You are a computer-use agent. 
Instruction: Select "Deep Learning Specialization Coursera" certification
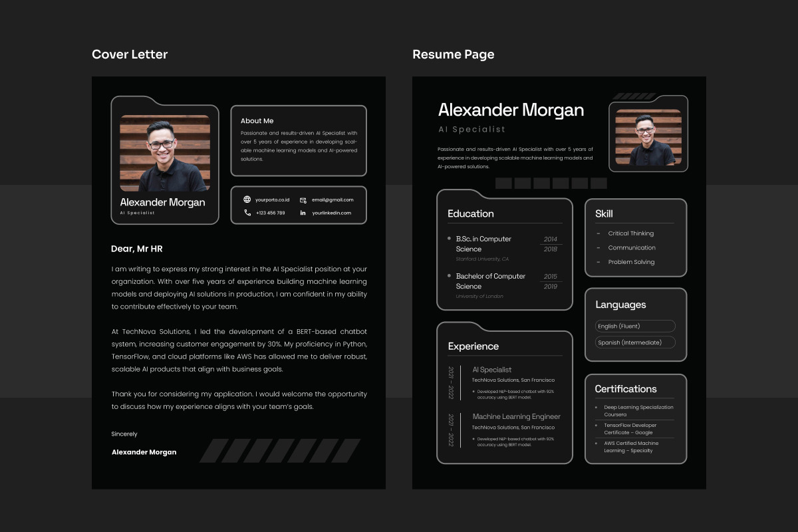point(638,411)
